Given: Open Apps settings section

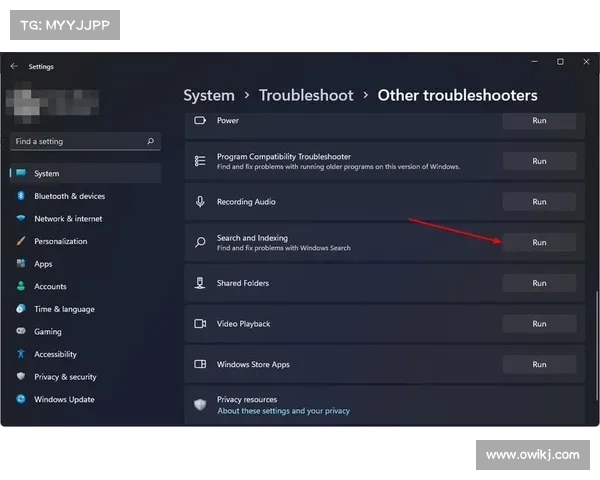Looking at the screenshot, I should (85, 263).
